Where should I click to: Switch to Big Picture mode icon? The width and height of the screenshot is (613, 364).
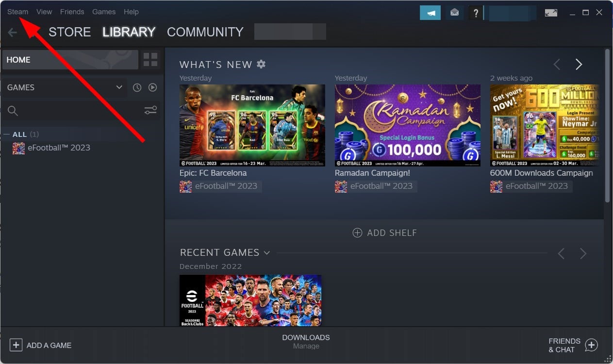click(x=551, y=13)
